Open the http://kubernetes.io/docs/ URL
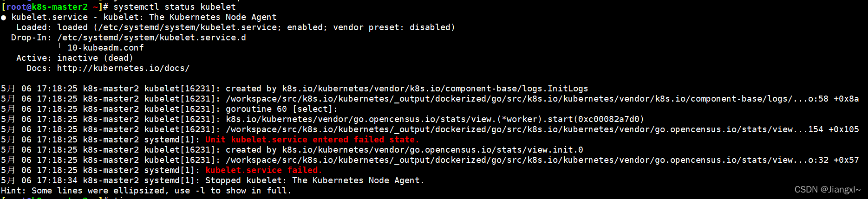 [123, 68]
